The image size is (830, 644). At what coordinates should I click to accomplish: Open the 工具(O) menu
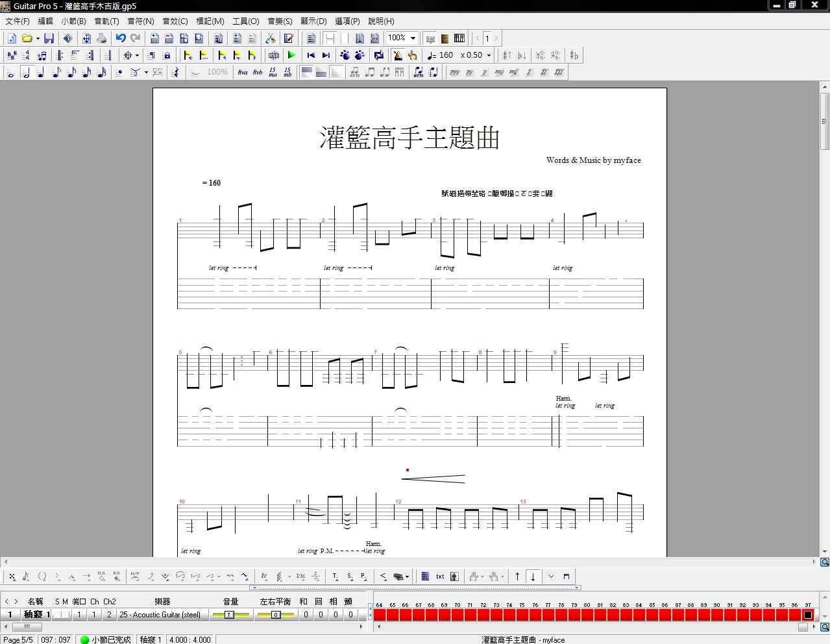246,21
